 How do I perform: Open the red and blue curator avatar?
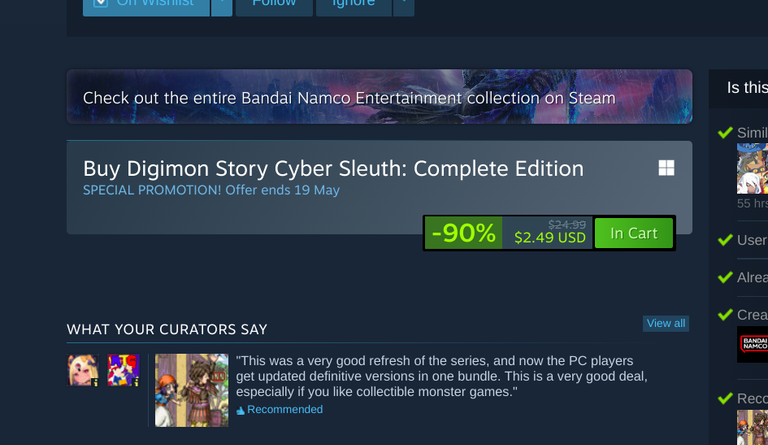pos(123,370)
